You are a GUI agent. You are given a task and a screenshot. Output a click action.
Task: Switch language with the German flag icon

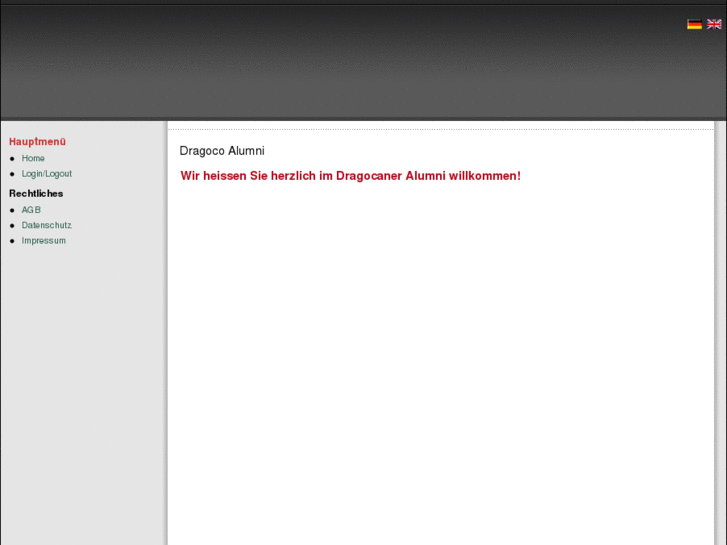(694, 24)
